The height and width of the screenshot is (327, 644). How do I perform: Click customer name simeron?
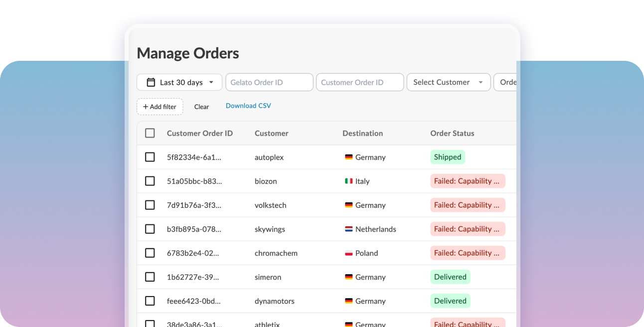coord(268,277)
